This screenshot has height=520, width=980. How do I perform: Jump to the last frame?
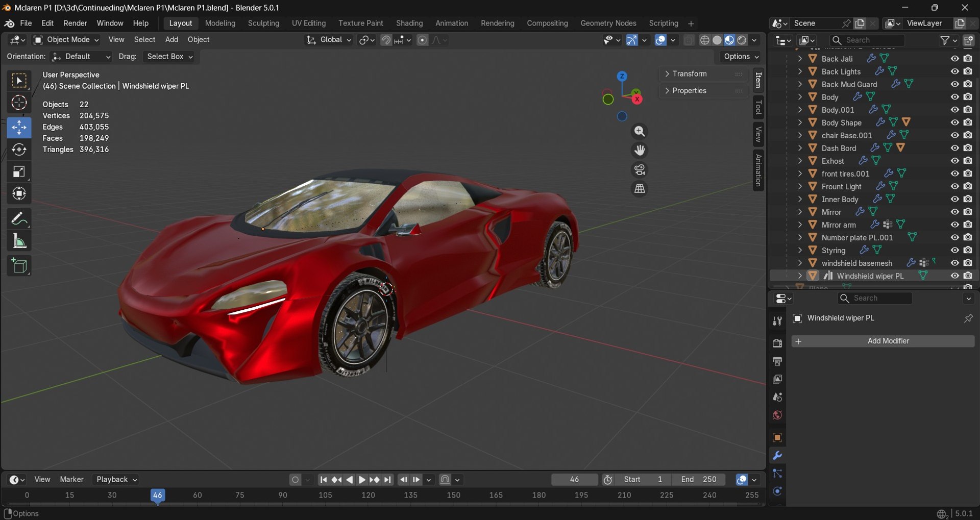coord(388,480)
